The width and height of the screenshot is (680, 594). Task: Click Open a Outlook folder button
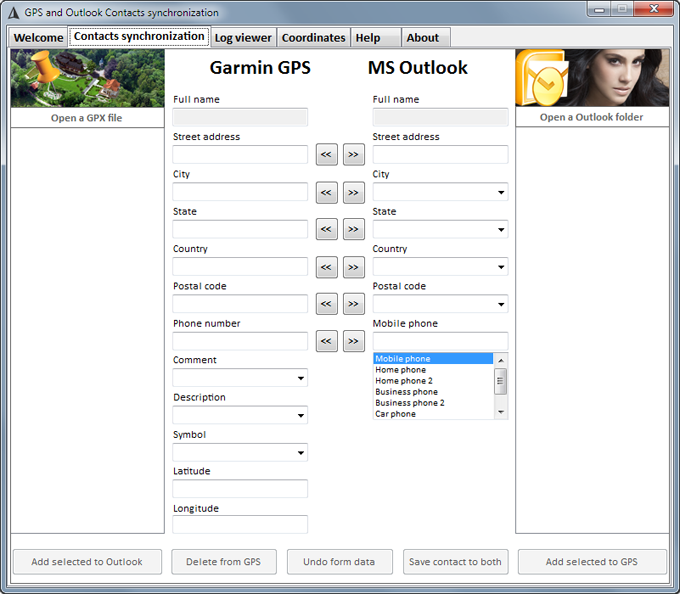(x=592, y=117)
